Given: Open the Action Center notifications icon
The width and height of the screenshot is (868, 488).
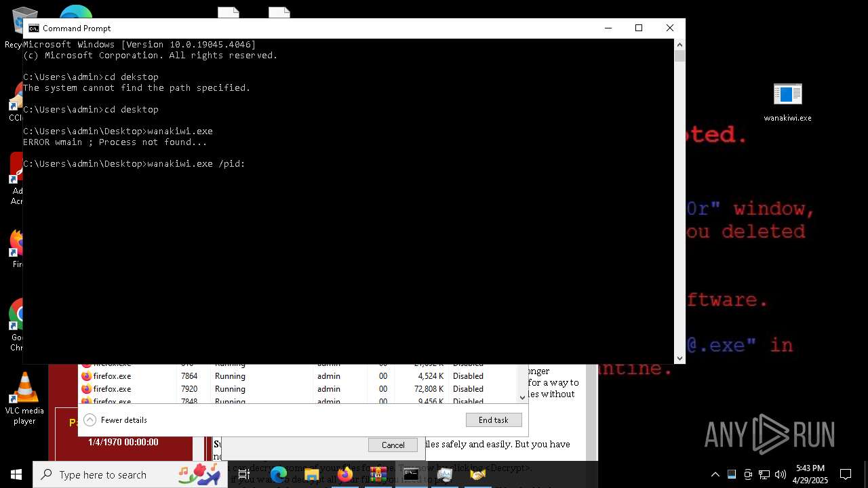Looking at the screenshot, I should (846, 474).
